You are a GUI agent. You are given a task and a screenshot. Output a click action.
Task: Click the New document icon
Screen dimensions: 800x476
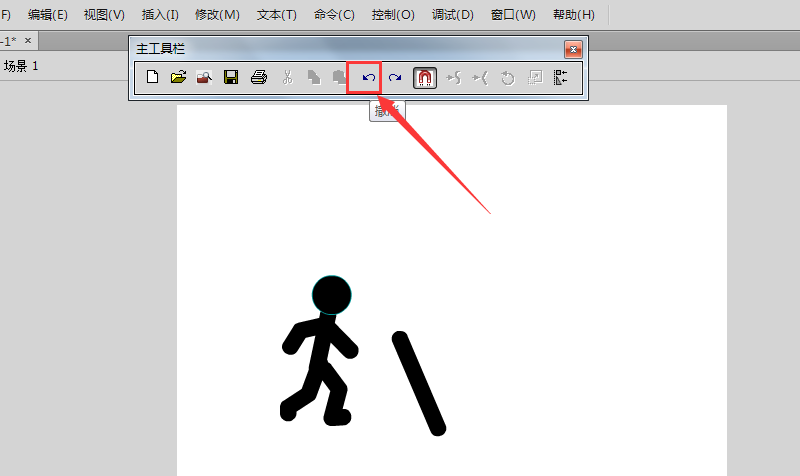[x=152, y=78]
